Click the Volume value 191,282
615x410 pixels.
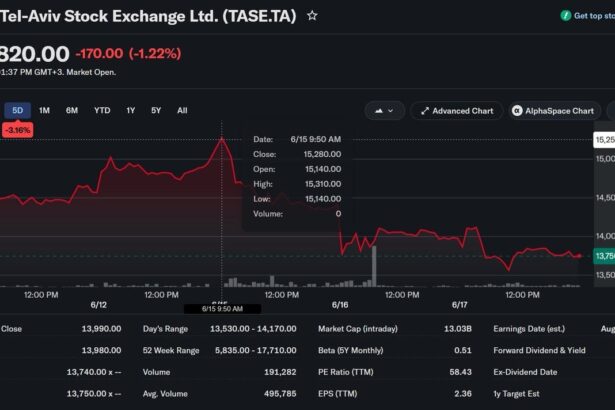pyautogui.click(x=280, y=372)
